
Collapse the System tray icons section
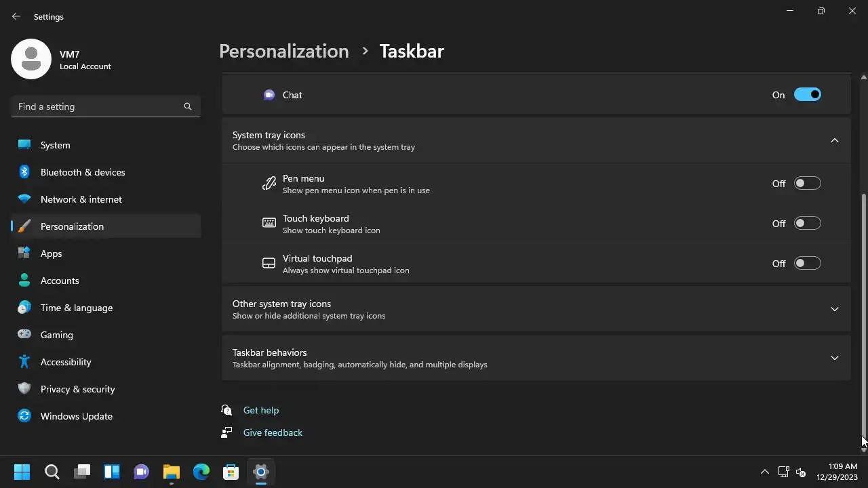click(835, 140)
